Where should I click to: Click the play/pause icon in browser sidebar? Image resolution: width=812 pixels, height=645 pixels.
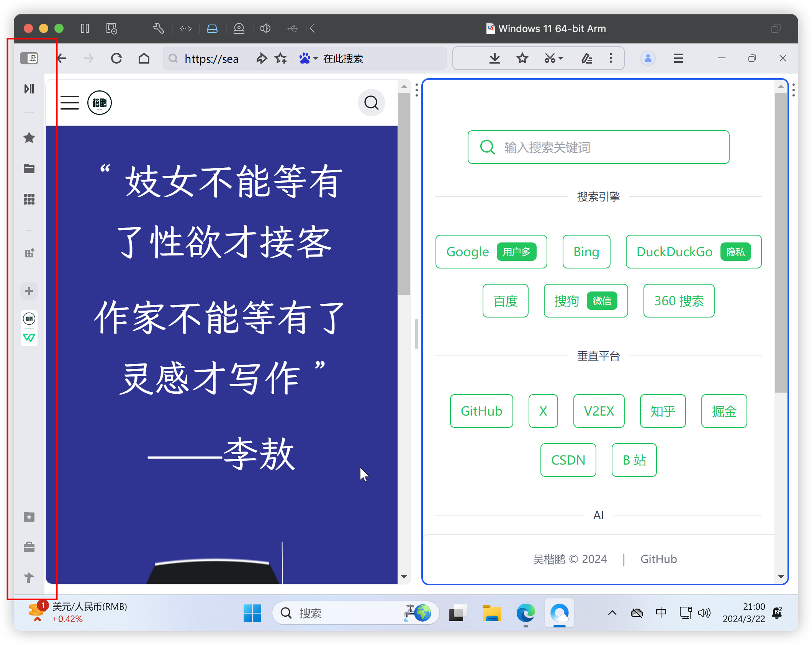[x=29, y=89]
